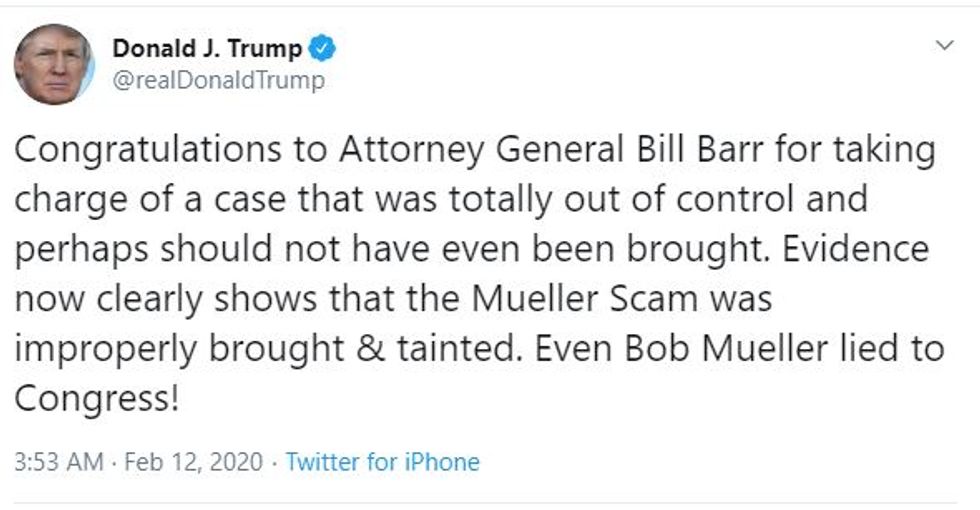Click the display name Donald J. Trump

[207, 48]
